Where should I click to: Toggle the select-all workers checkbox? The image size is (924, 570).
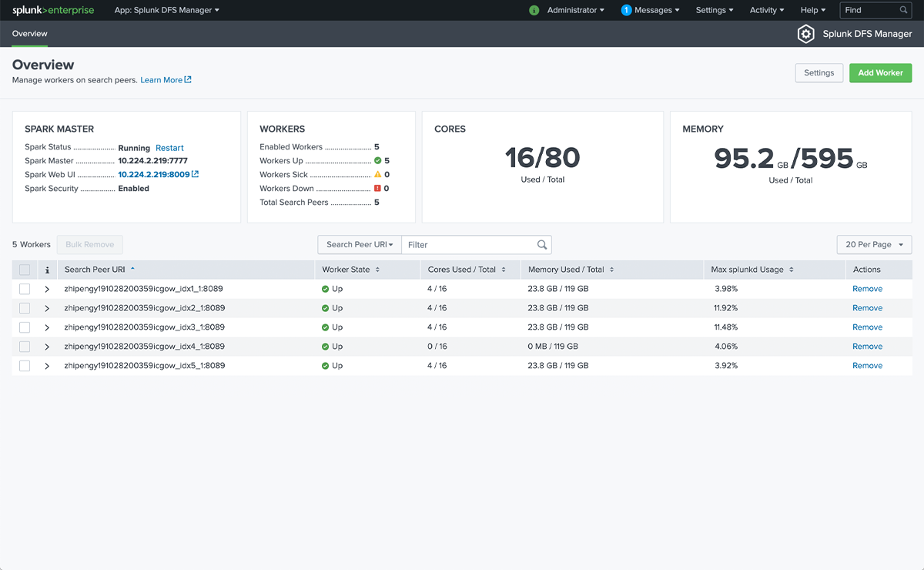pyautogui.click(x=25, y=270)
